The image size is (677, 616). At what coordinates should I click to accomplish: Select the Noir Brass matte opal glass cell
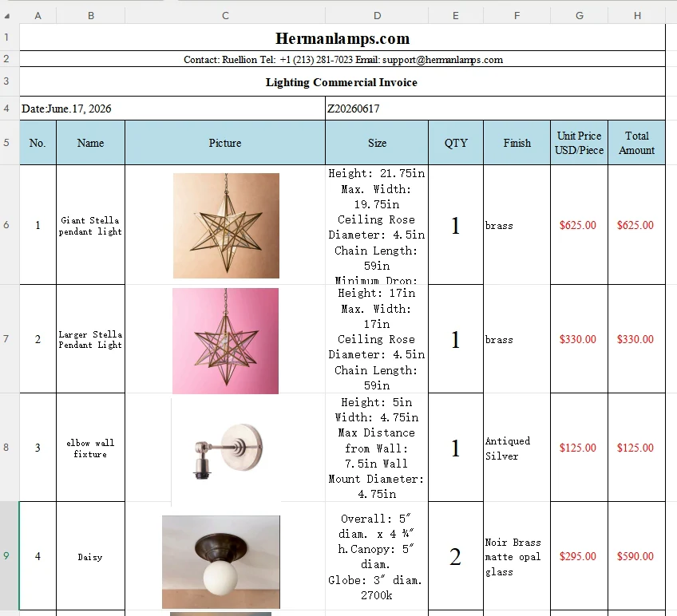517,556
